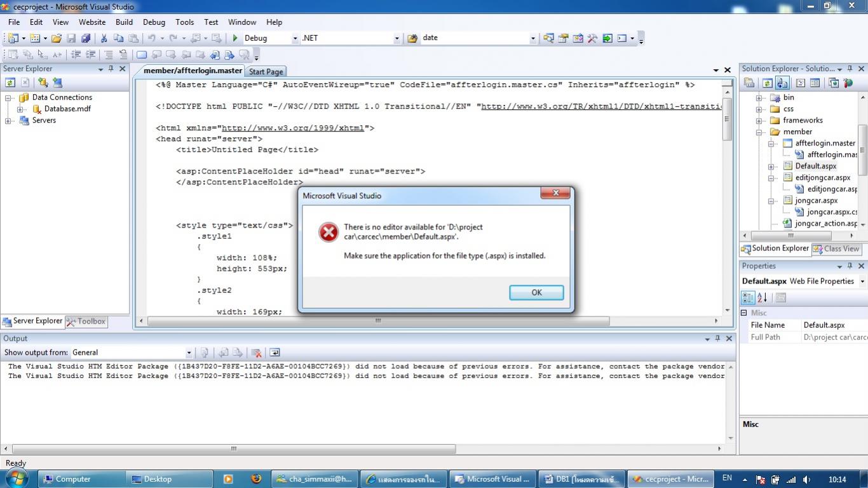Click the Categorized view icon in Properties
The image size is (868, 488).
pos(749,297)
